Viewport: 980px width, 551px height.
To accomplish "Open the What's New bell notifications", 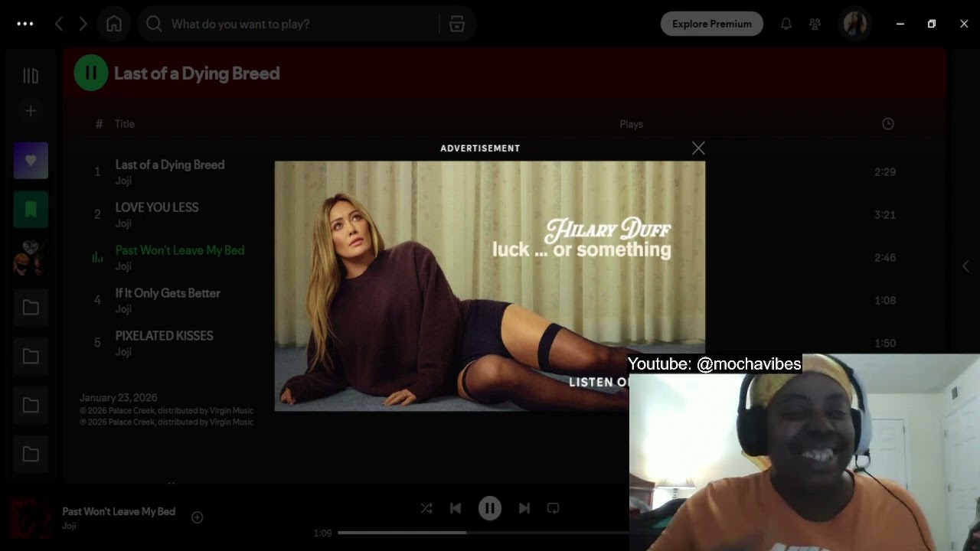I will (x=786, y=24).
